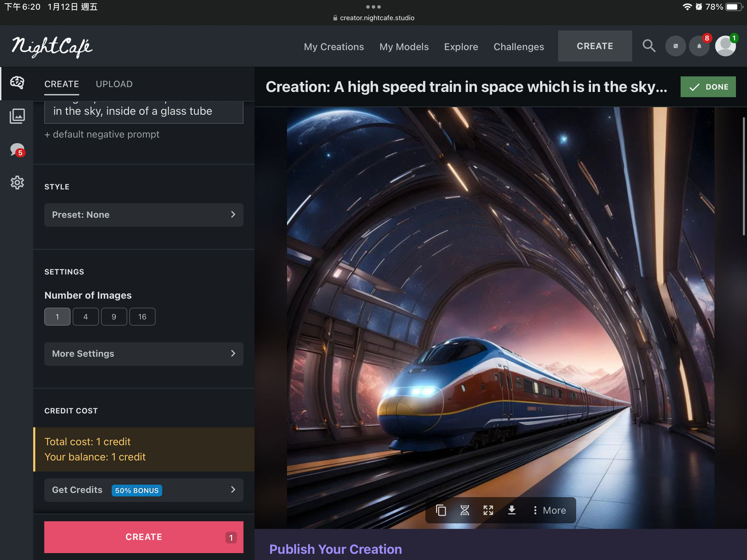Open the settings gear in sidebar
This screenshot has width=747, height=560.
tap(17, 182)
